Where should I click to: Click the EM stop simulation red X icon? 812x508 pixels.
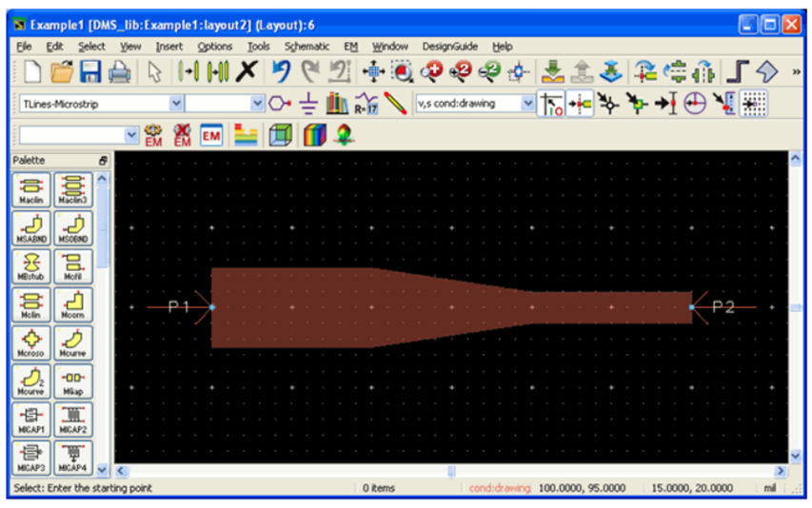click(x=182, y=135)
